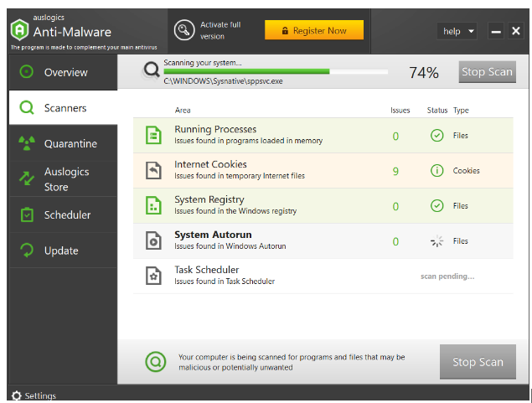Click the Overview sidebar icon
Image resolution: width=532 pixels, height=403 pixels.
(x=27, y=72)
